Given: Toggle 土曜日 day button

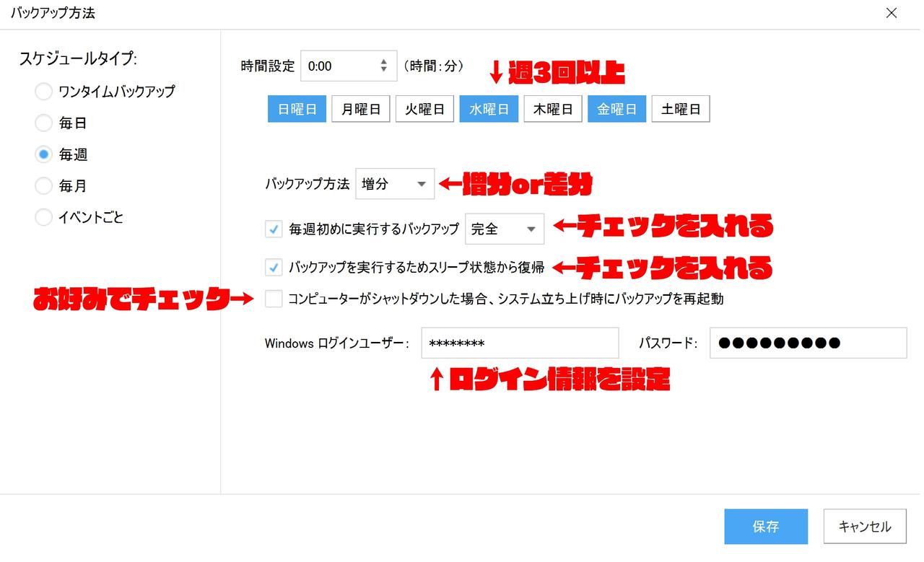Looking at the screenshot, I should pyautogui.click(x=681, y=109).
